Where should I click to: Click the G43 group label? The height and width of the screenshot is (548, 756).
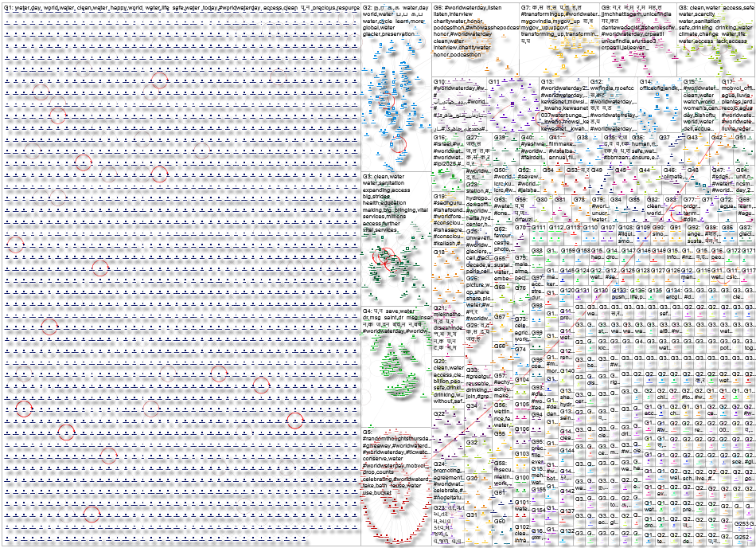(693, 138)
